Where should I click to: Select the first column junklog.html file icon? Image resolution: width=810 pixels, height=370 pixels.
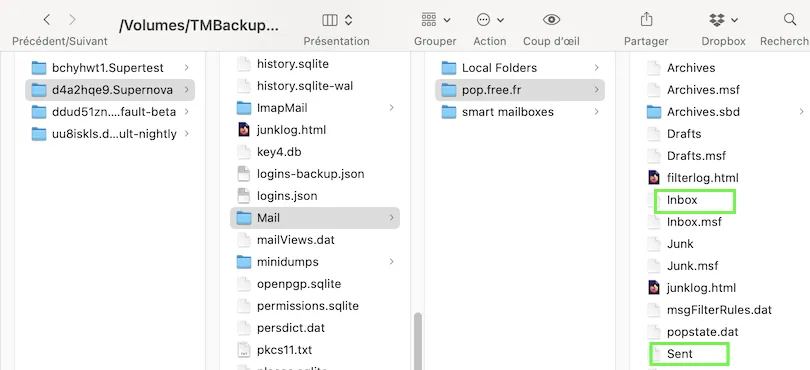[x=244, y=130]
